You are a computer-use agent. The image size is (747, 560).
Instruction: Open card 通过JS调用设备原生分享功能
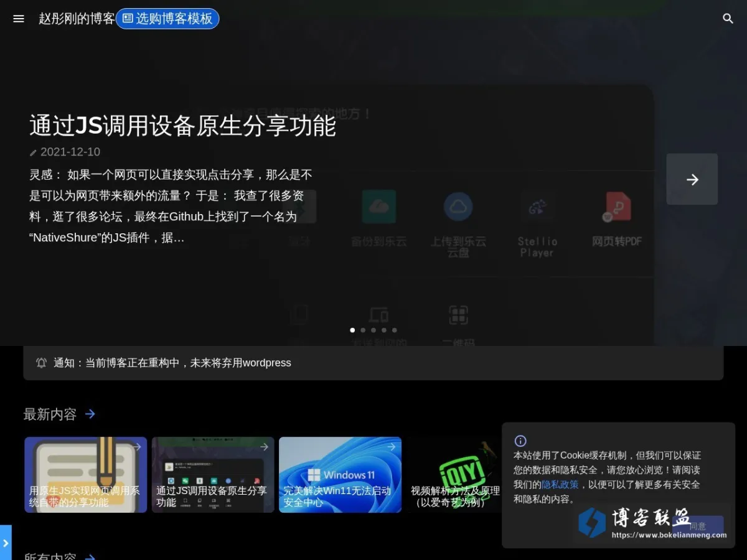213,475
